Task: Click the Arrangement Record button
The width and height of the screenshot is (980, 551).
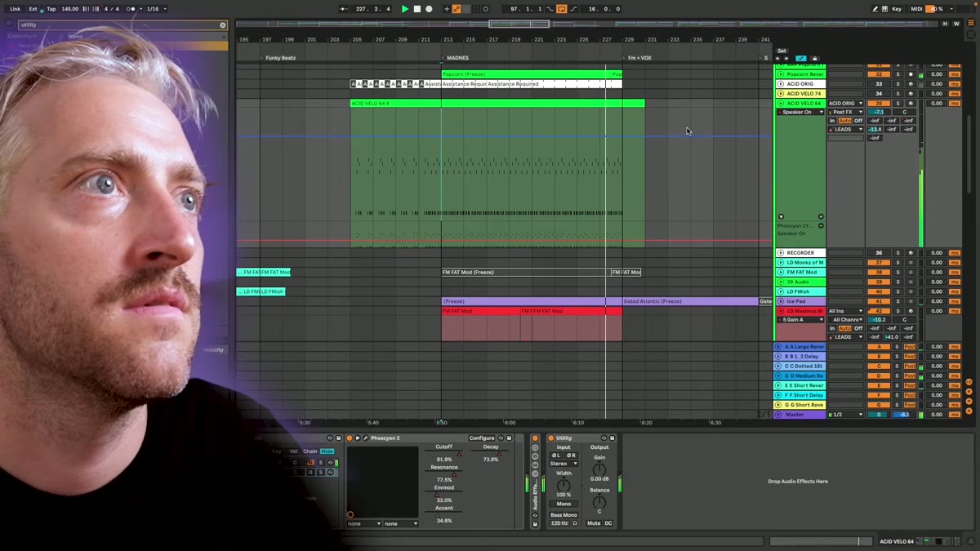Action: (429, 9)
